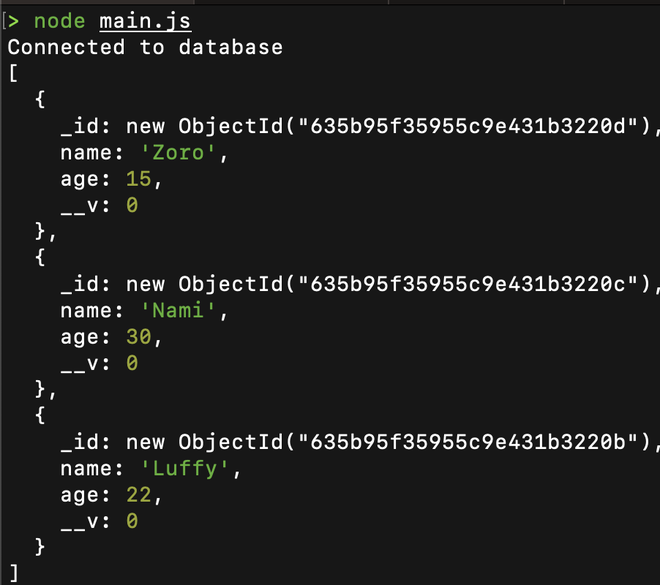This screenshot has width=660, height=585.
Task: Click the name value 'Nami'
Action: [x=178, y=311]
